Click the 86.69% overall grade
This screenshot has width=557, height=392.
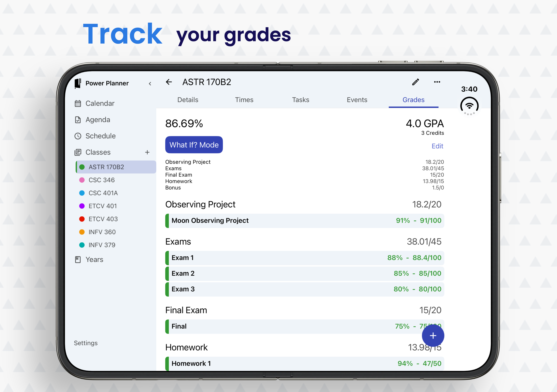(184, 124)
